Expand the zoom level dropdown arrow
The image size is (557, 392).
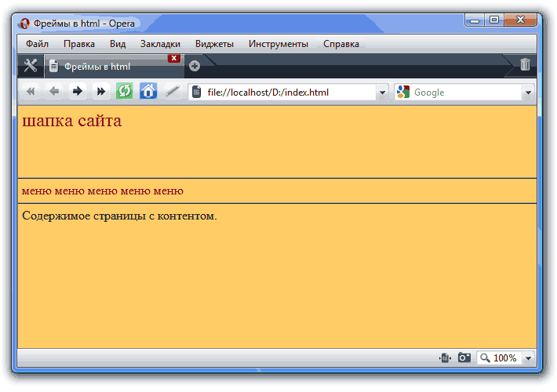pos(527,358)
